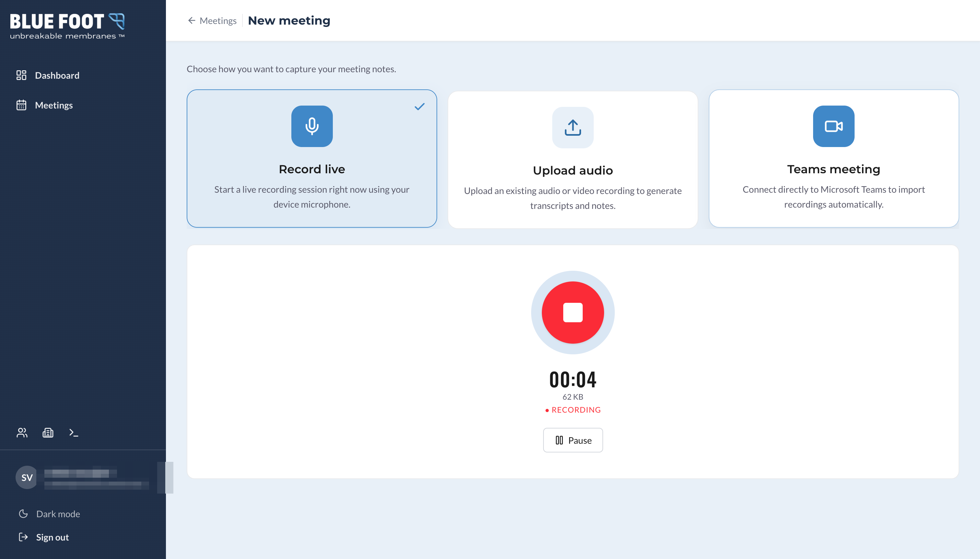Click the Teams meeting title
This screenshot has height=559, width=980.
(834, 169)
